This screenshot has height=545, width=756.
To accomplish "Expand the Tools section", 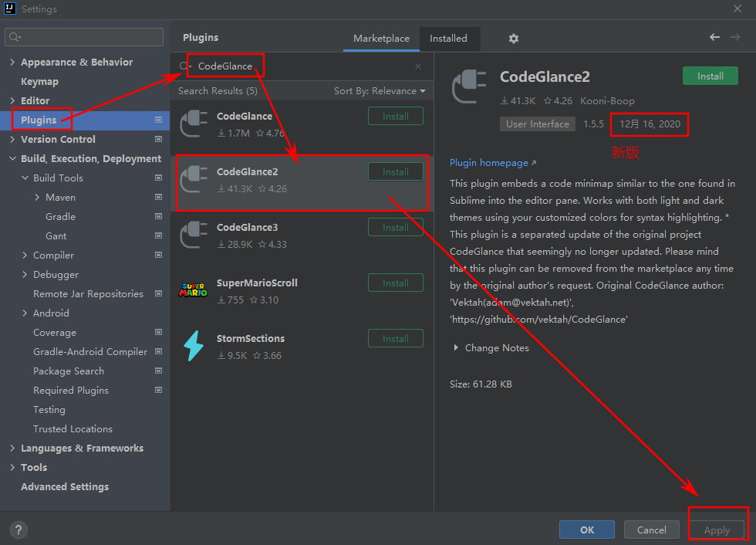I will 12,467.
